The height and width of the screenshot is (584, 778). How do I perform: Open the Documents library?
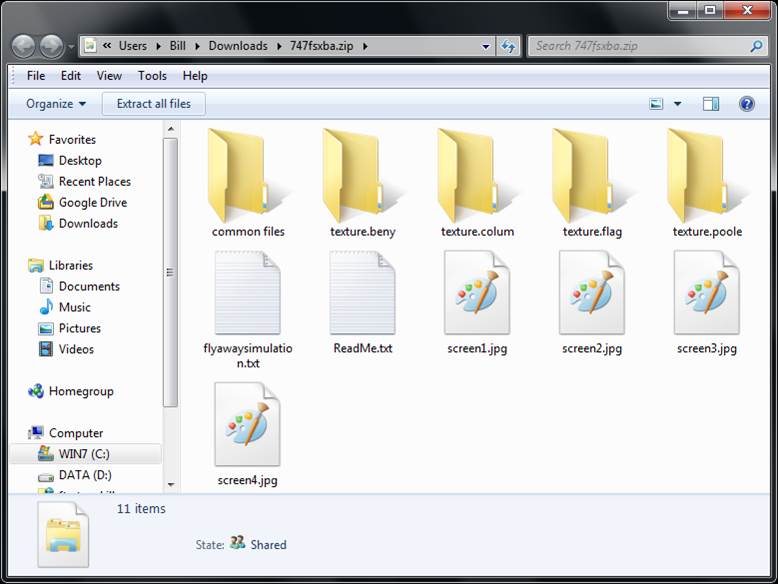pyautogui.click(x=89, y=286)
